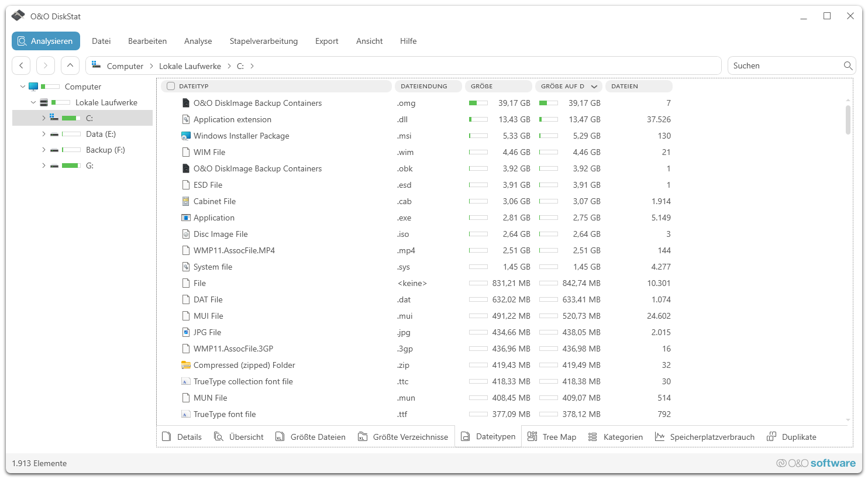This screenshot has height=479, width=868.
Task: Sort by Dateiendung column header
Action: [427, 87]
